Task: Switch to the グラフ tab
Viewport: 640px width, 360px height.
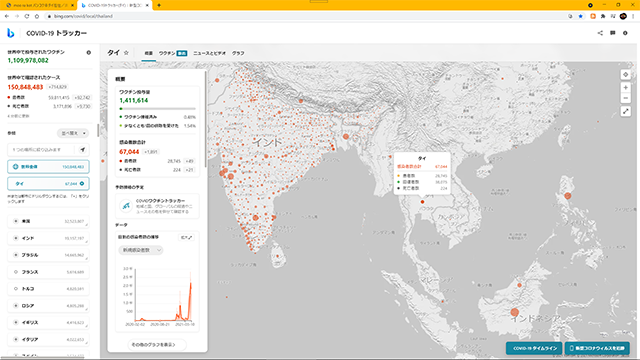Action: pyautogui.click(x=238, y=53)
